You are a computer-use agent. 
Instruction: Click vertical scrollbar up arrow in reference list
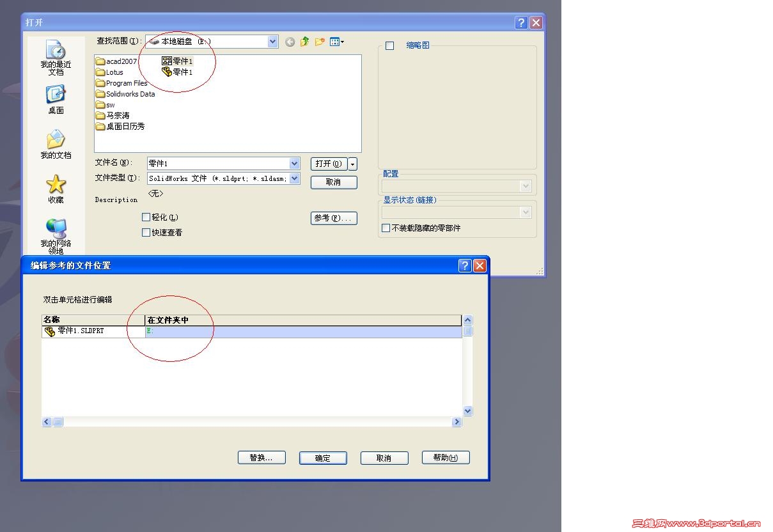click(467, 320)
